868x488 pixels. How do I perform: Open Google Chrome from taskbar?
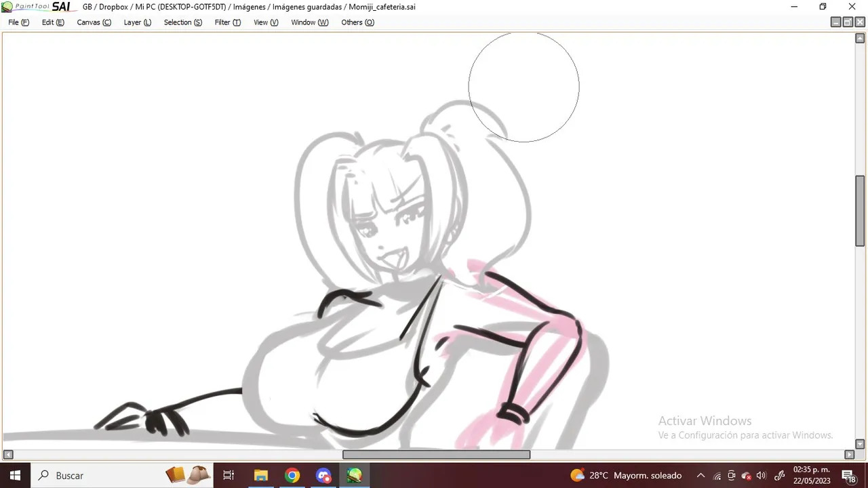[x=292, y=475]
